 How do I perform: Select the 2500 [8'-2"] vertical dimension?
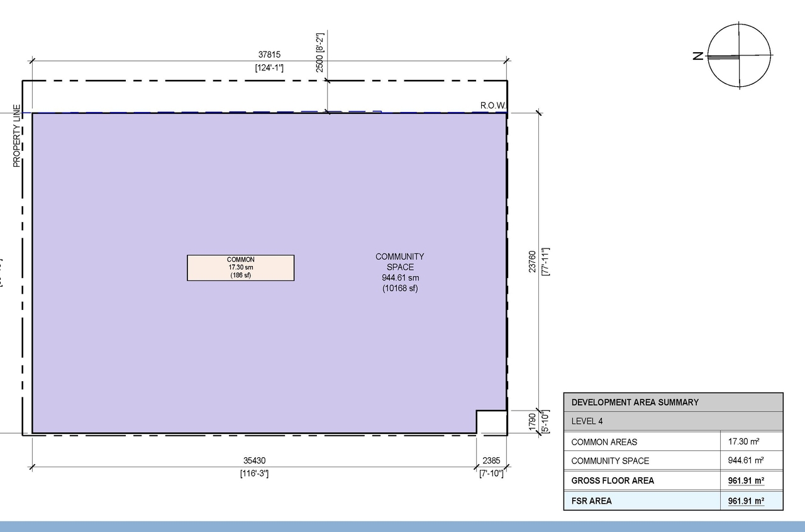pyautogui.click(x=319, y=53)
